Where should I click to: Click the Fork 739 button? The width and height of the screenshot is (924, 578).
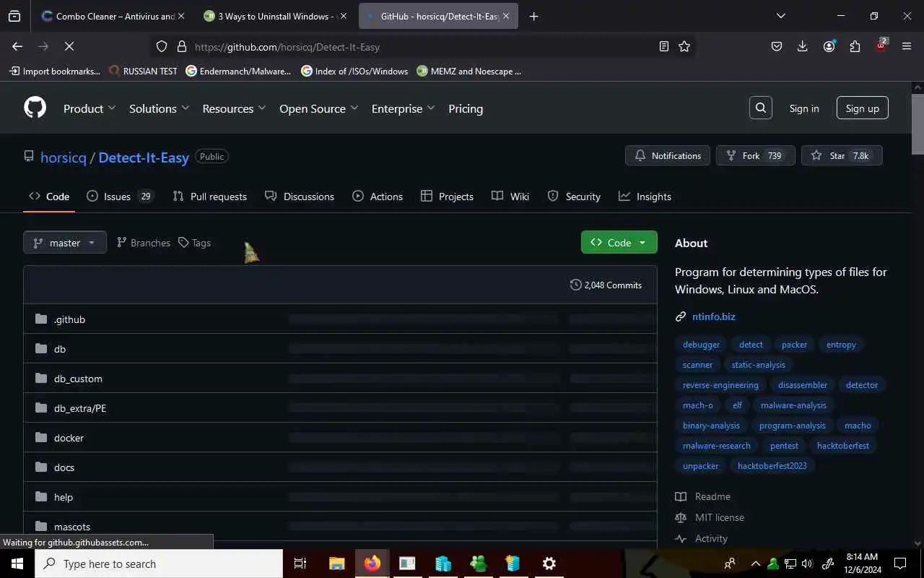point(755,155)
